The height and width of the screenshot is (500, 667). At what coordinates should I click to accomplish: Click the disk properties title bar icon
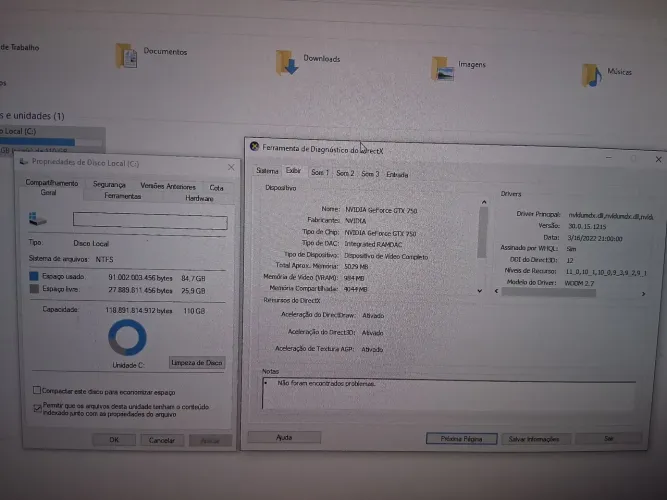click(x=24, y=161)
